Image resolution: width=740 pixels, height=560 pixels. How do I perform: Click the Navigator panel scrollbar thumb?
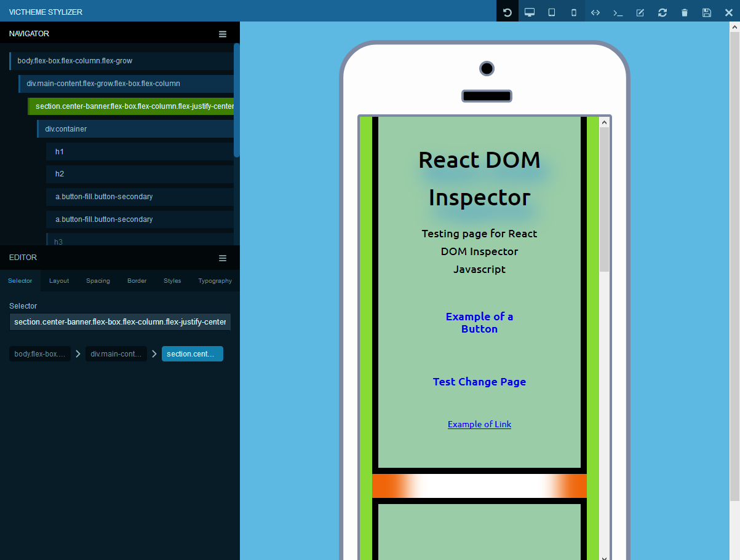(x=237, y=100)
